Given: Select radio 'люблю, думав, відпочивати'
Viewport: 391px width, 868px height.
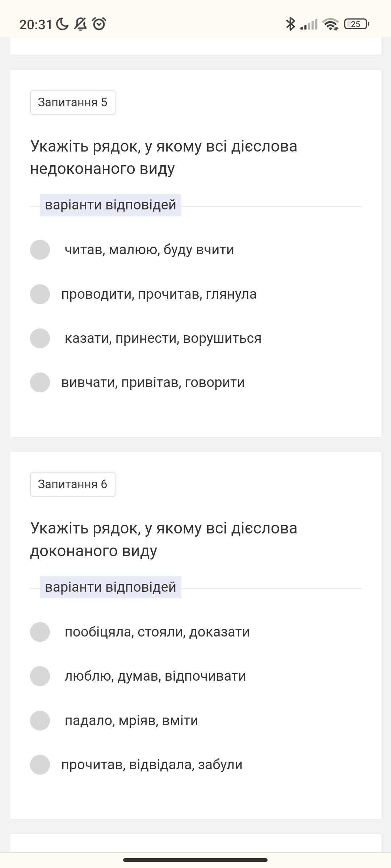Looking at the screenshot, I should (40, 676).
